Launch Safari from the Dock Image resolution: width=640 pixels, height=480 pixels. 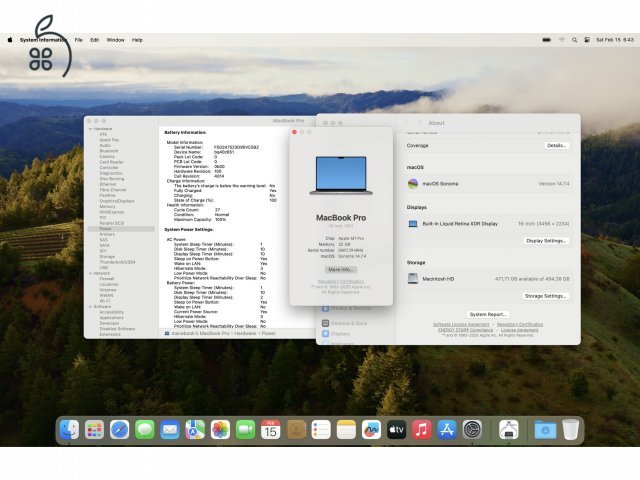coord(120,430)
